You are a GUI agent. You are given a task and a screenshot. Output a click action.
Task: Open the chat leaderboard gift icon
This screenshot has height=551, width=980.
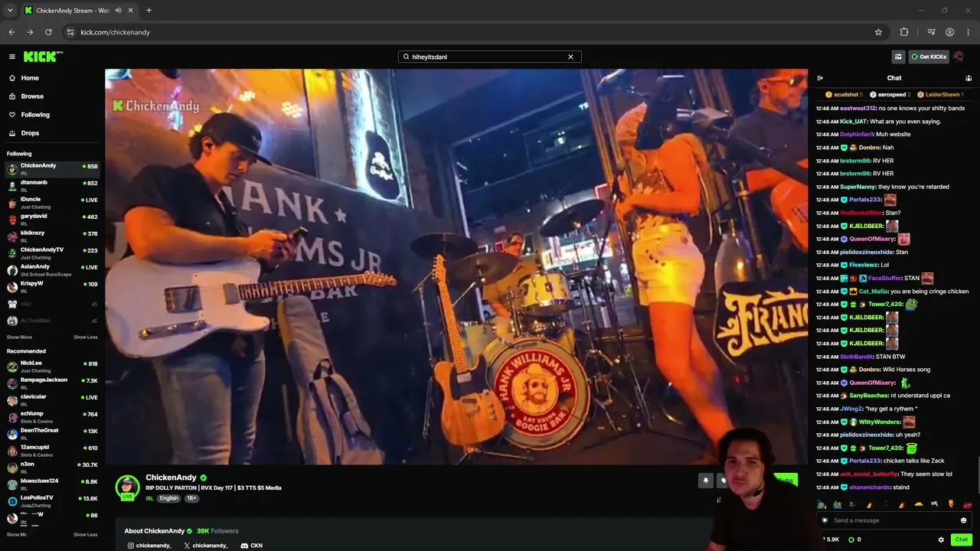[969, 78]
